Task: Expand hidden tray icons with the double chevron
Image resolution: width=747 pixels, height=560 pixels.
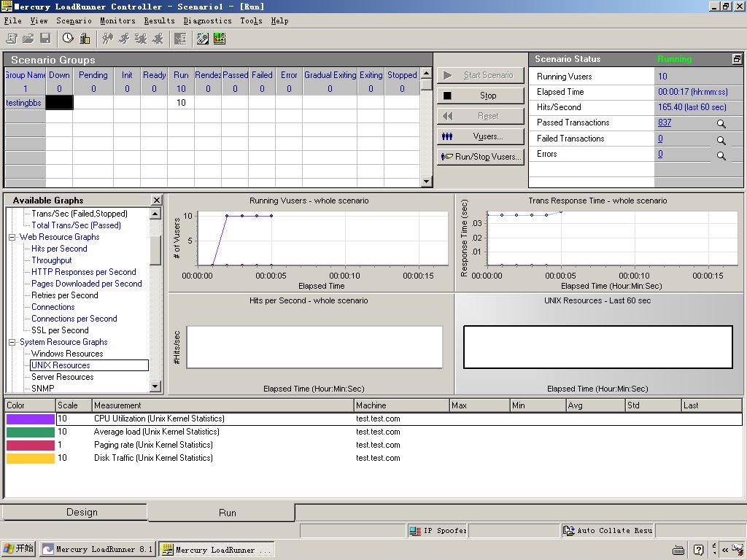Action: click(725, 550)
